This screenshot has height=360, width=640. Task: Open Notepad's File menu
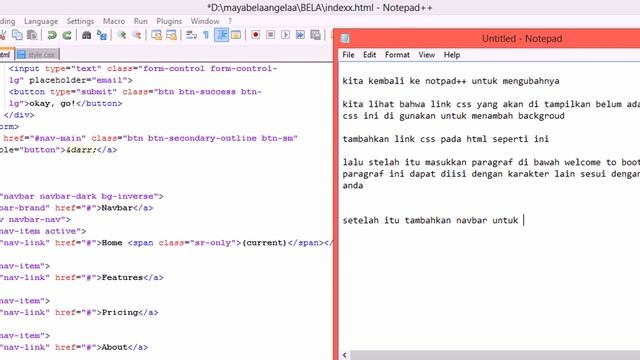[348, 55]
